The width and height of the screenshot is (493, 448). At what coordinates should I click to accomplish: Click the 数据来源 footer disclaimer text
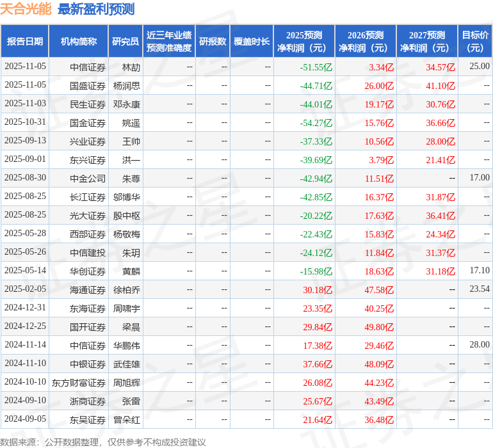(x=103, y=442)
